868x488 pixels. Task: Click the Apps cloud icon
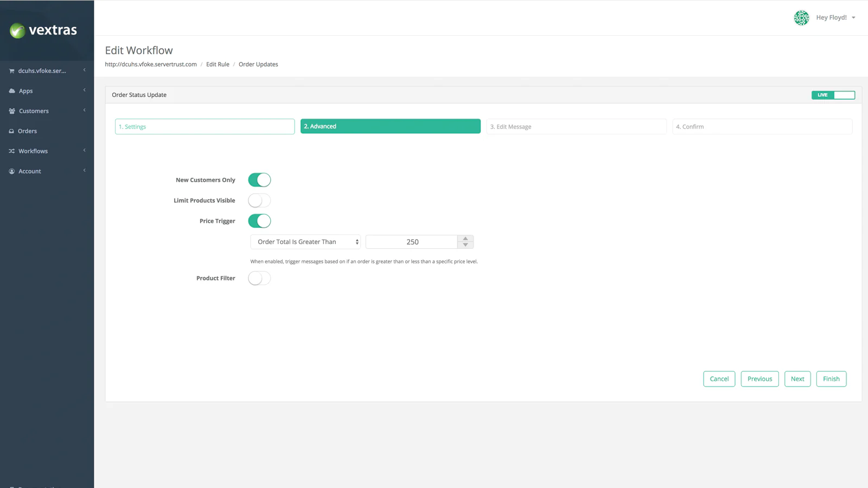coord(12,91)
